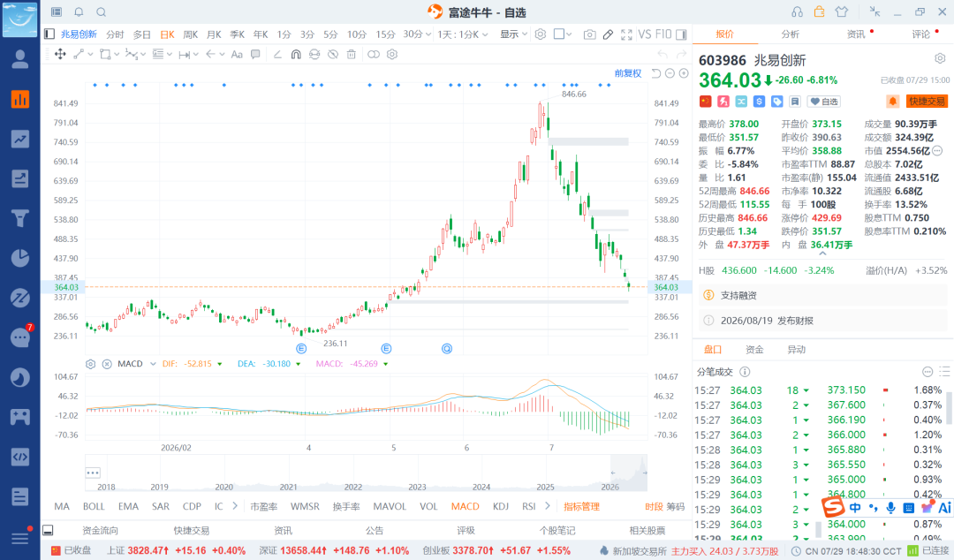
Task: Select the KDJ indicator
Action: point(501,506)
